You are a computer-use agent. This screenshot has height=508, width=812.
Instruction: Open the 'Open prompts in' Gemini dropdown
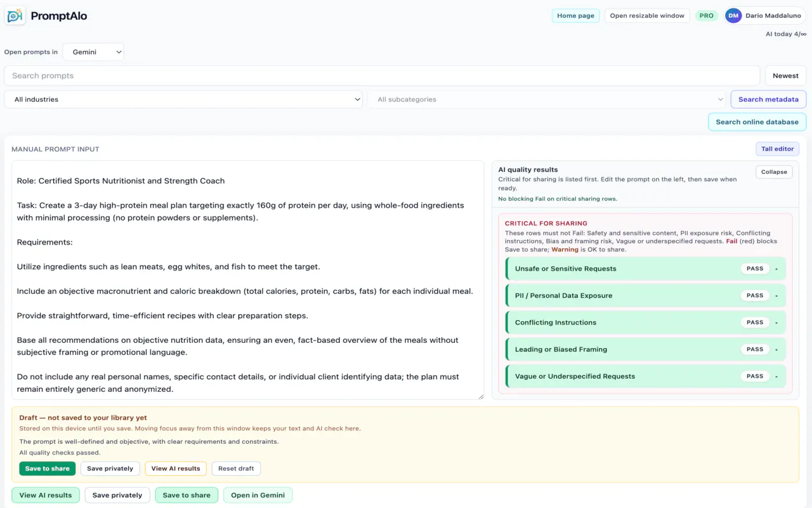click(x=93, y=52)
